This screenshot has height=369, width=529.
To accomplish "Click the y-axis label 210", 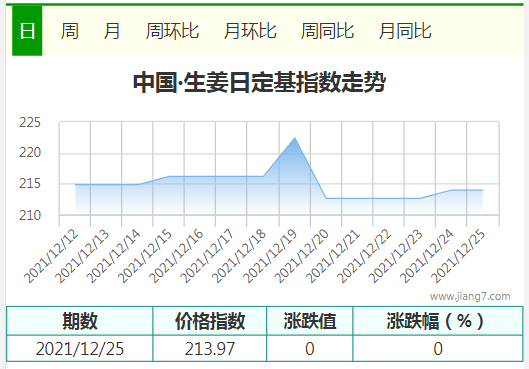I will point(30,215).
